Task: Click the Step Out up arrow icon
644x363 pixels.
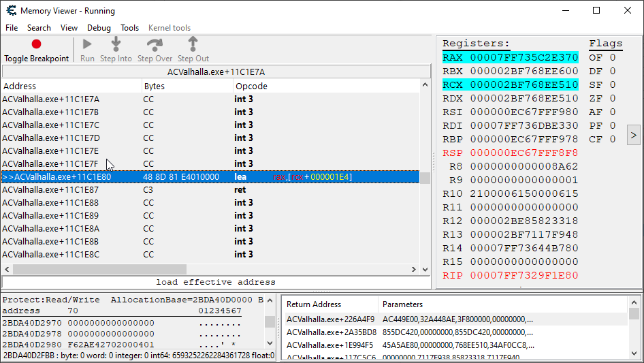Action: [193, 44]
